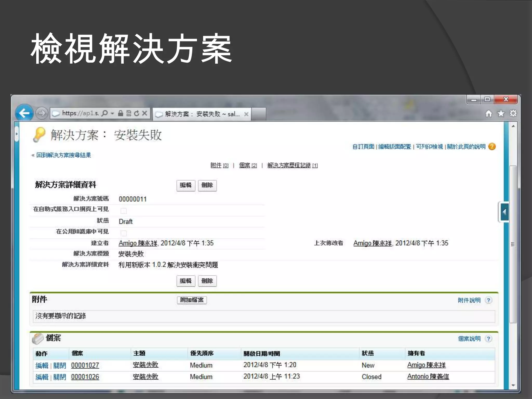Click the 個案 section folder icon

pos(38,338)
